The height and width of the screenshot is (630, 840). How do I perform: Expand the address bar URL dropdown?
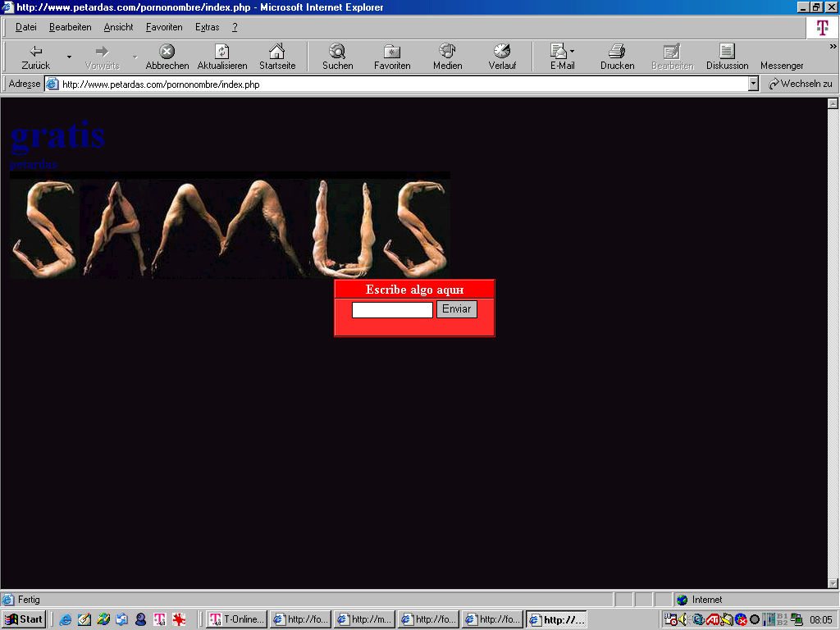[x=753, y=84]
